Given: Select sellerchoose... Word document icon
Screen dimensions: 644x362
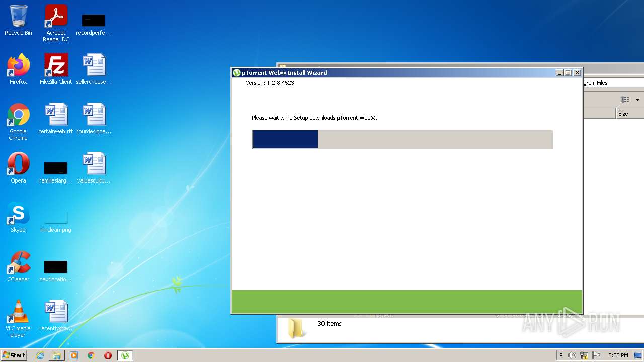Looking at the screenshot, I should click(x=94, y=69).
